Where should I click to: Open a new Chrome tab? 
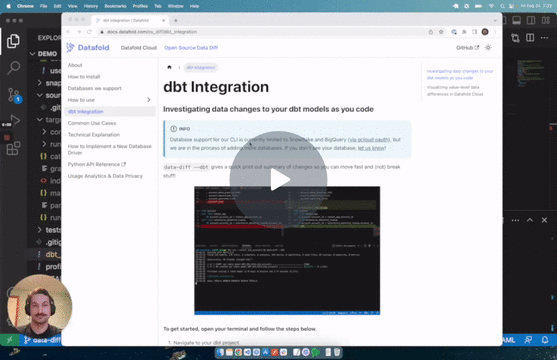pyautogui.click(x=175, y=20)
